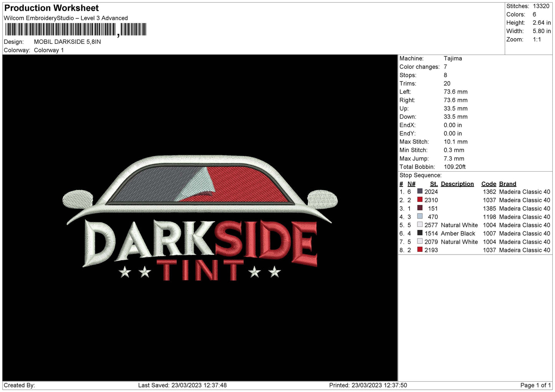Click the Min Stitch value 0.3 mm
The image size is (555, 392).
point(454,150)
